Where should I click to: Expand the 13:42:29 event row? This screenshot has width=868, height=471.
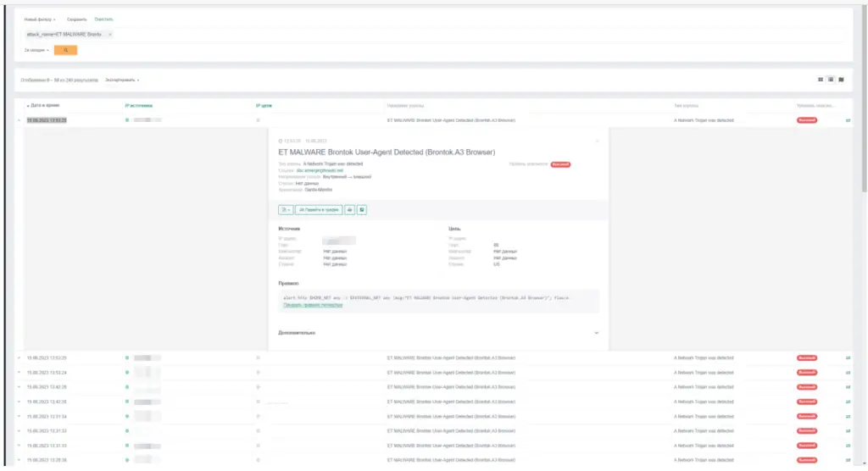(19, 387)
